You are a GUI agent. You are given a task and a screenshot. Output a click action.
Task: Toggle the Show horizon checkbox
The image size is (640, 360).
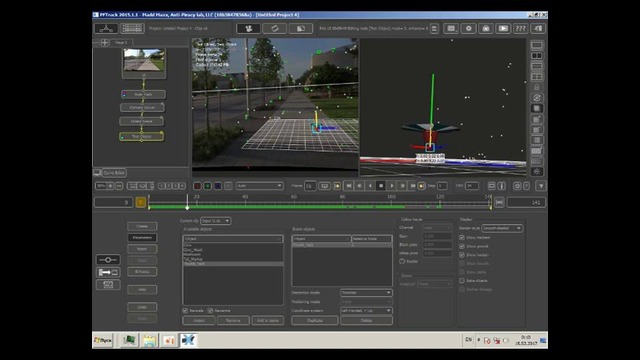point(462,255)
